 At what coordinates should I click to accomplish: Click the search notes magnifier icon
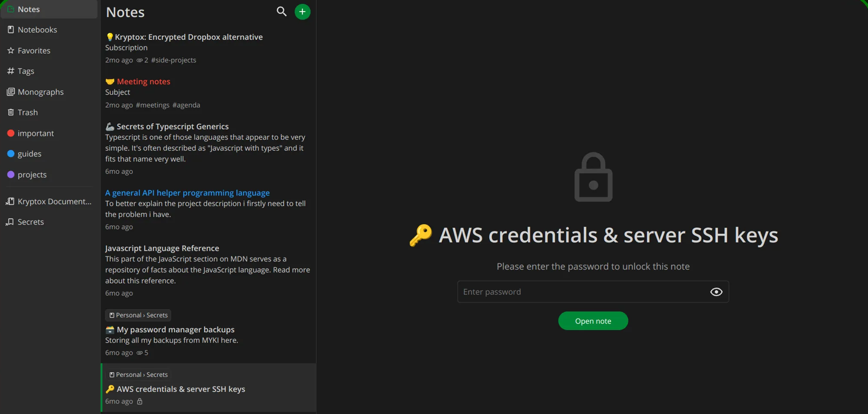tap(281, 11)
